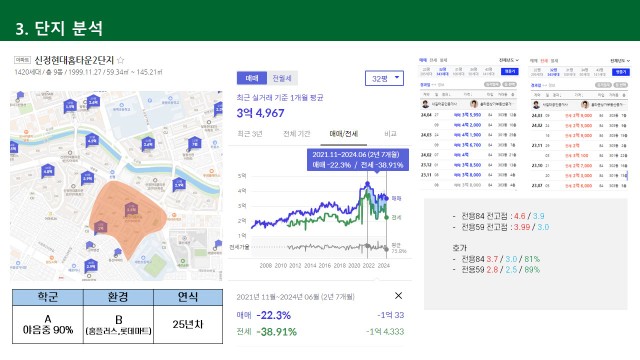Screen dimensions: 640x360
Task: Click the first agent avatar in the blue-price list
Action: (425, 104)
